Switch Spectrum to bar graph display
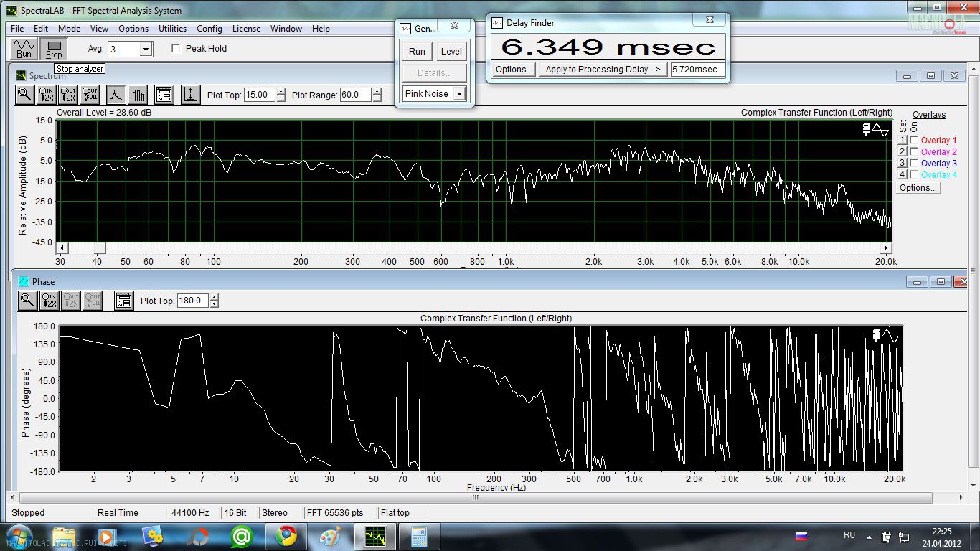Image resolution: width=980 pixels, height=551 pixels. pos(137,94)
